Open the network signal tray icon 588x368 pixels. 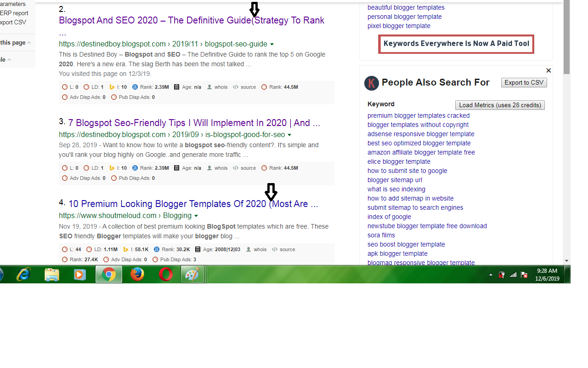coord(513,275)
